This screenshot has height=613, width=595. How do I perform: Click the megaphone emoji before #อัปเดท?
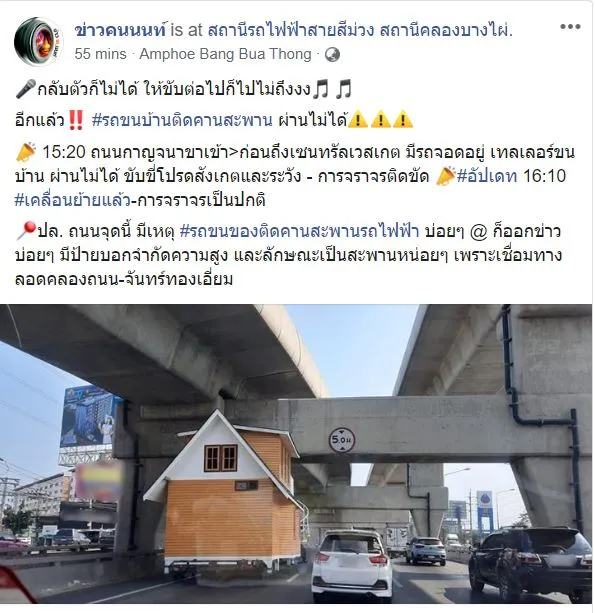[445, 176]
